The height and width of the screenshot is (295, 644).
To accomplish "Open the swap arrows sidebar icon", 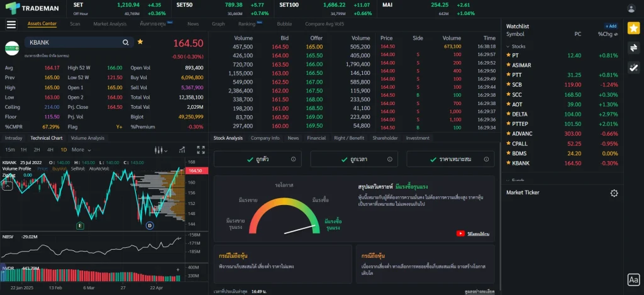I will pos(633,48).
